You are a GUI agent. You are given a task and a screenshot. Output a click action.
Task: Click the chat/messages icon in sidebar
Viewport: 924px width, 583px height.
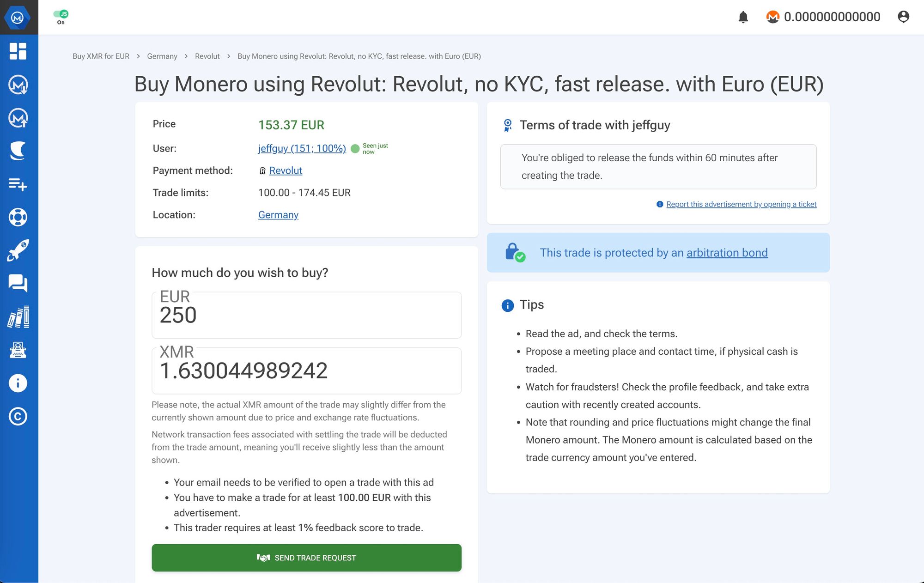18,283
